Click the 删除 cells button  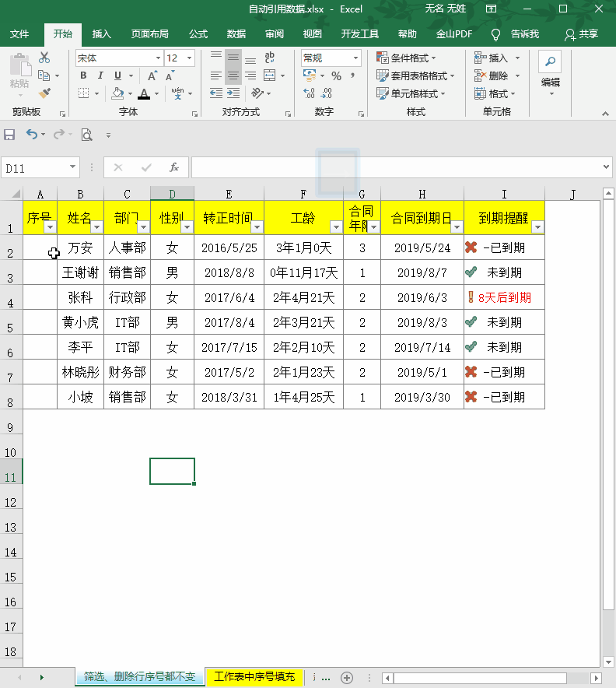497,76
